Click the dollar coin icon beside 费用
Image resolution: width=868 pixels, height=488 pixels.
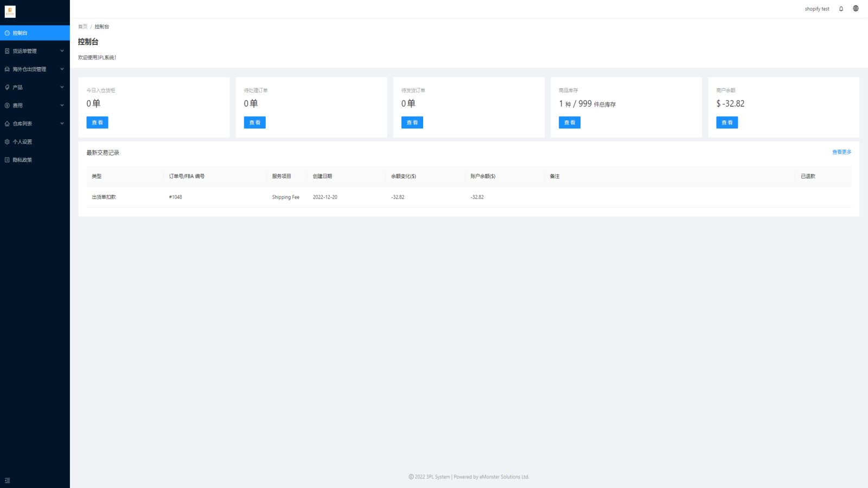7,106
